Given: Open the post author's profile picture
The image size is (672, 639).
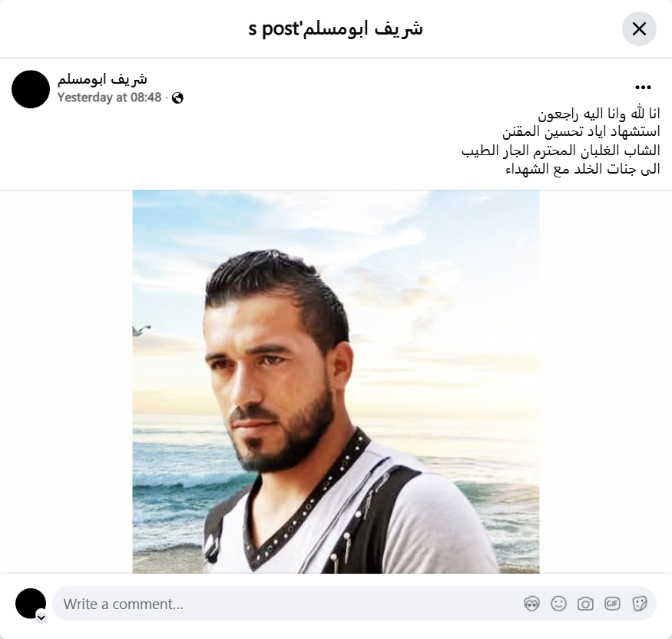Looking at the screenshot, I should [31, 89].
